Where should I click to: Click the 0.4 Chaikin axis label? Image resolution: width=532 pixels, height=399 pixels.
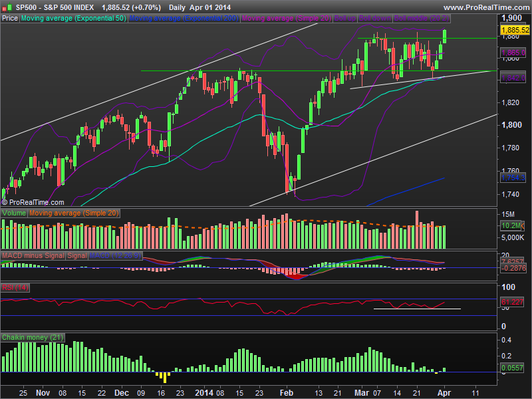pyautogui.click(x=506, y=340)
